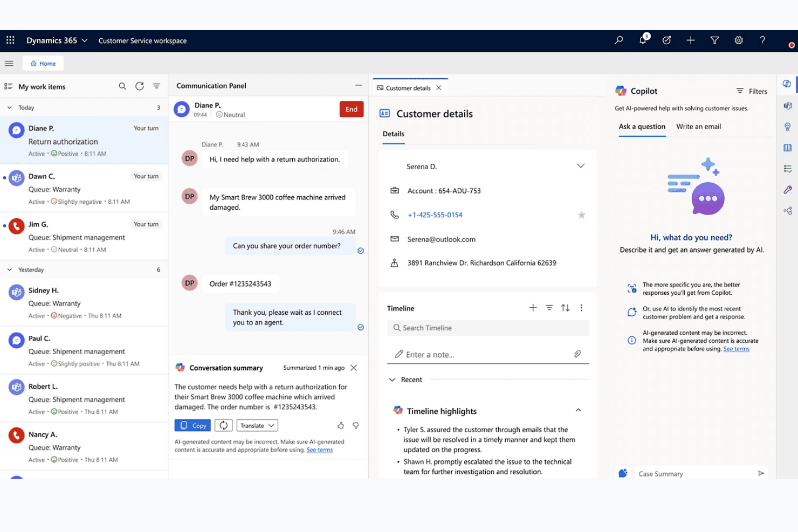
Task: Collapse the Yesterday work items group
Action: (x=10, y=270)
